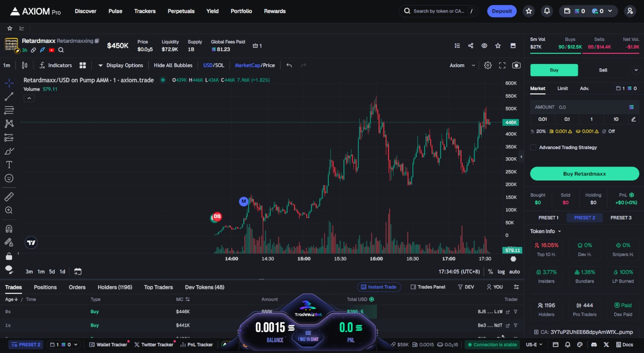This screenshot has width=644, height=353.
Task: Select the Text annotation tool
Action: pos(9,165)
